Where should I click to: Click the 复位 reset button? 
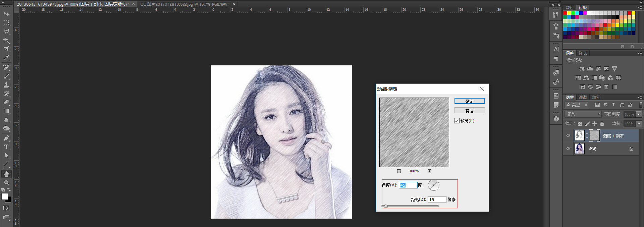click(469, 111)
